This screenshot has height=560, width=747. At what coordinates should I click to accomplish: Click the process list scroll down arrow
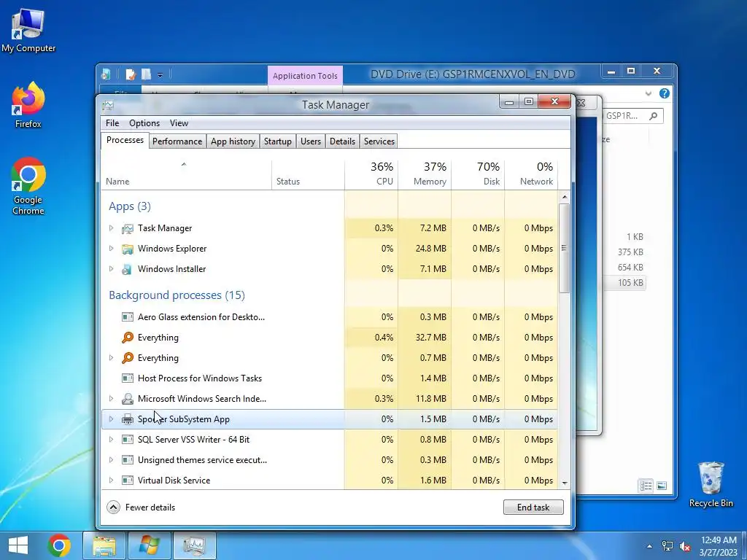565,483
